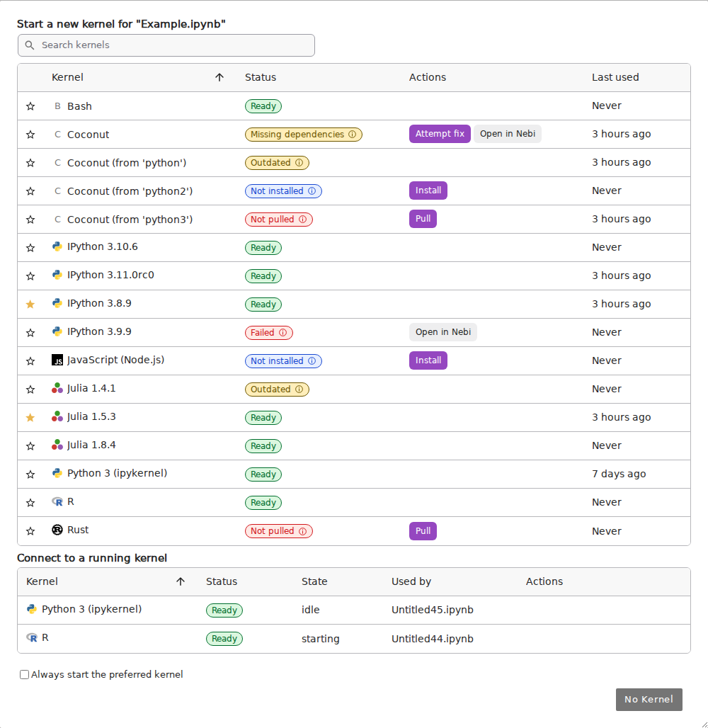Click sort arrow in new kernel Kernel header
This screenshot has height=728, width=708.
[x=219, y=77]
